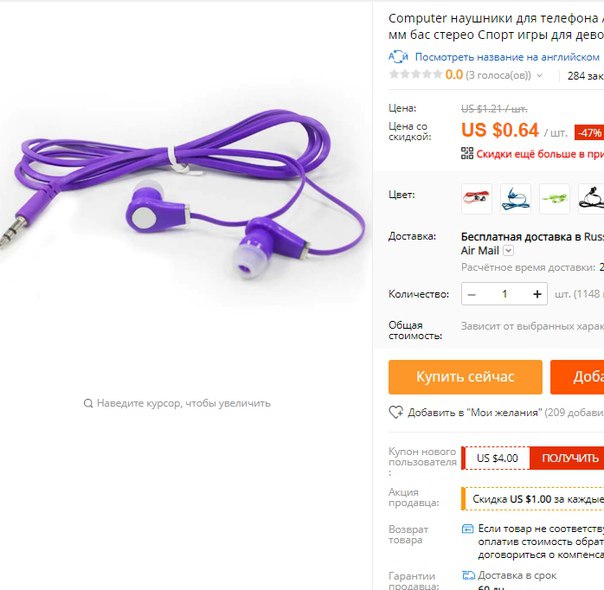Expand the rating votes dropdown arrow

point(539,75)
